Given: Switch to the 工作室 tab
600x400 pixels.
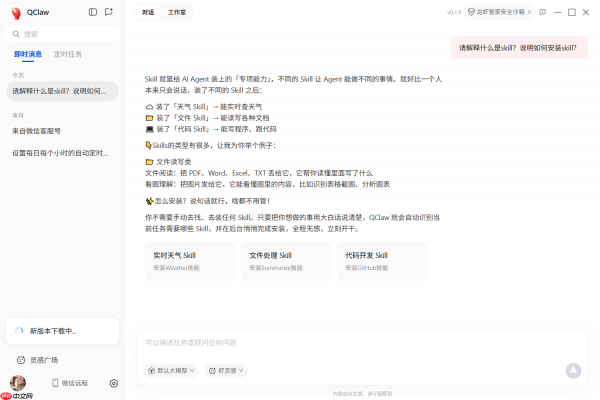Looking at the screenshot, I should [177, 12].
